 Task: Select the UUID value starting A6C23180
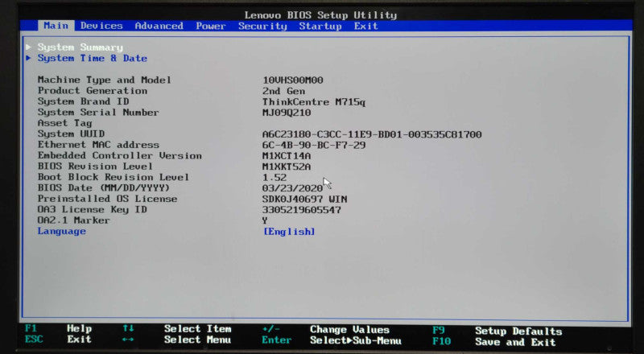(x=372, y=134)
